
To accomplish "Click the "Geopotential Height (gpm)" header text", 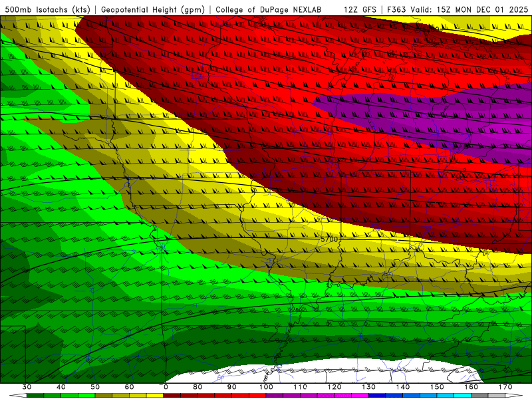I will 153,10.
